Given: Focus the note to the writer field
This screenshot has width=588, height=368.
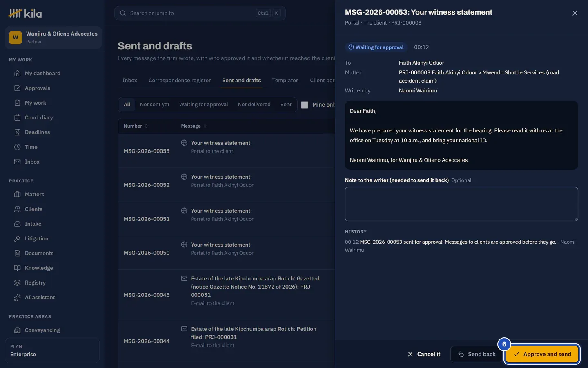Looking at the screenshot, I should coord(461,204).
